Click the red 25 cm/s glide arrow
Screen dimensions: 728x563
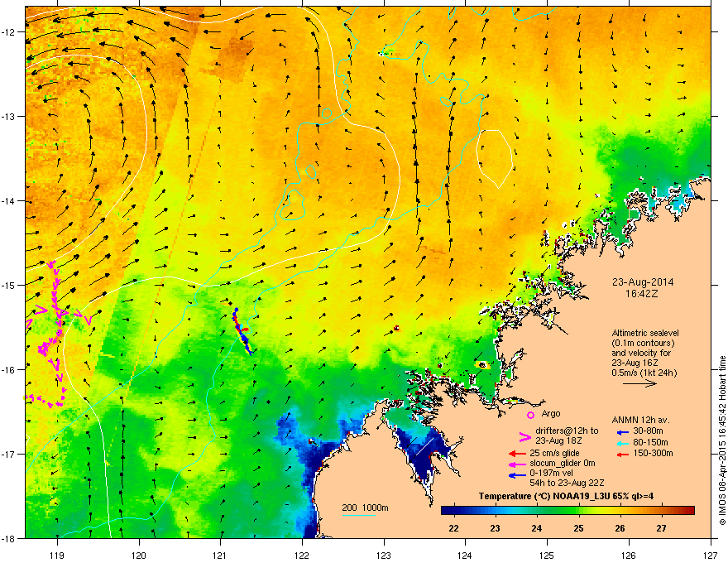pos(517,454)
